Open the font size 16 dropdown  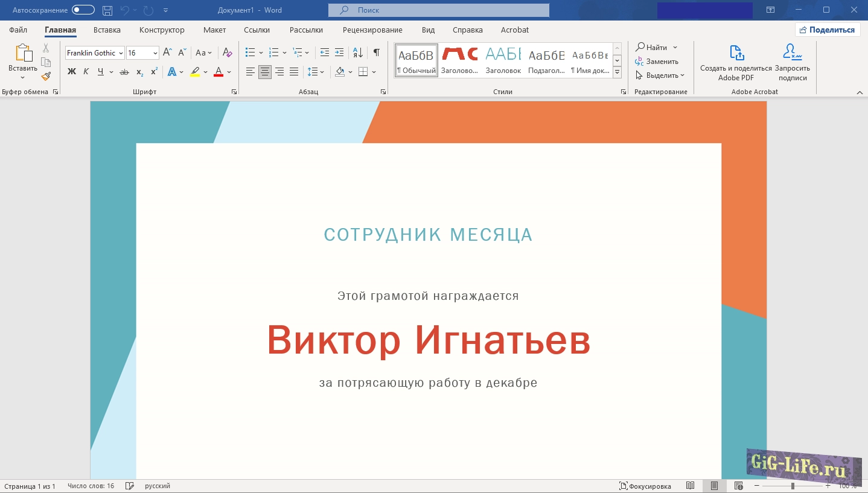(155, 53)
